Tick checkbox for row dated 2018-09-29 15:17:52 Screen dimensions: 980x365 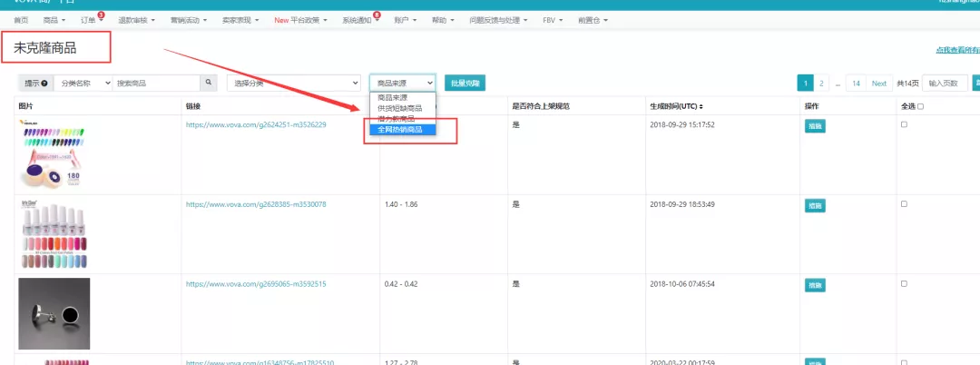point(904,124)
